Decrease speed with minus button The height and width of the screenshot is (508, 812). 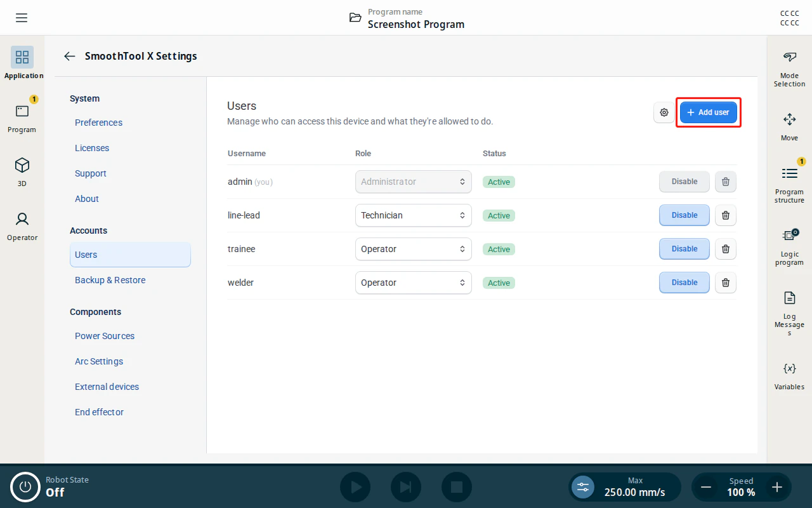[705, 487]
